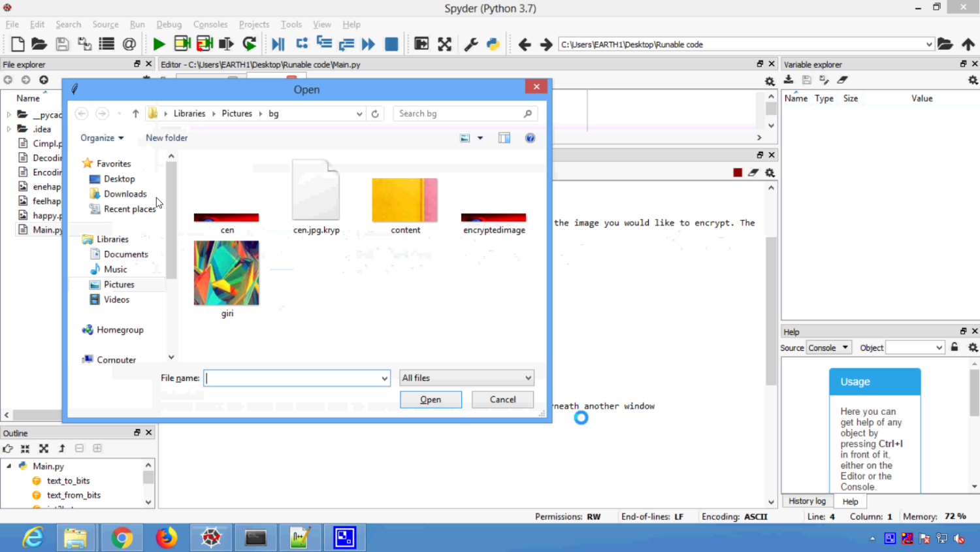Click the Open button in dialog

coord(431,399)
